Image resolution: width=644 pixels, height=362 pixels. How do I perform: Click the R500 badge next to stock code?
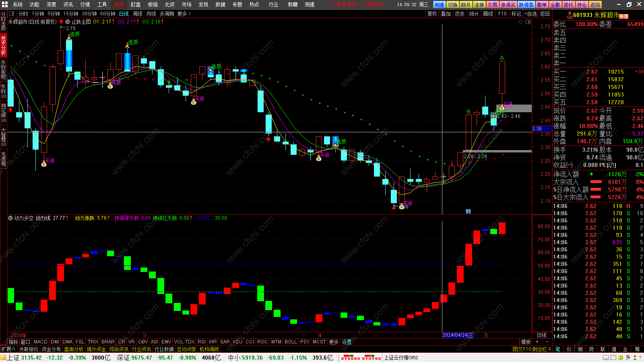tap(570, 16)
